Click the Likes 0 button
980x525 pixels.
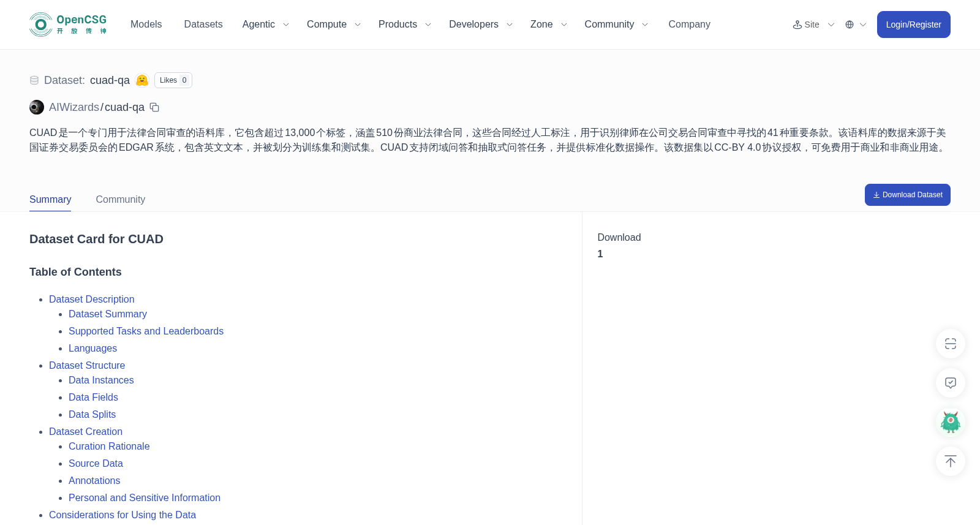pos(173,80)
